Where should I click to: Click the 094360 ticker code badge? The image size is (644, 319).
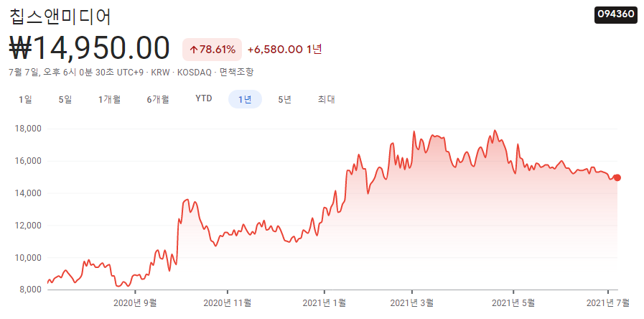pyautogui.click(x=616, y=14)
